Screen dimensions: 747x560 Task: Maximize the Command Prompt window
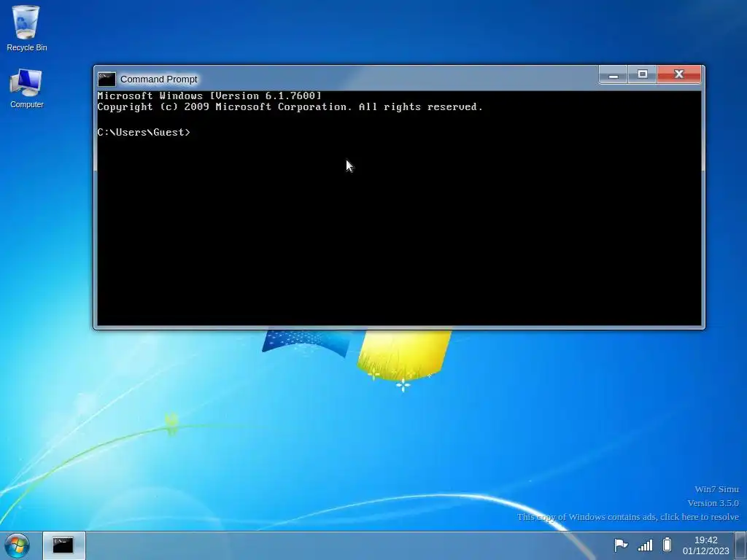642,75
